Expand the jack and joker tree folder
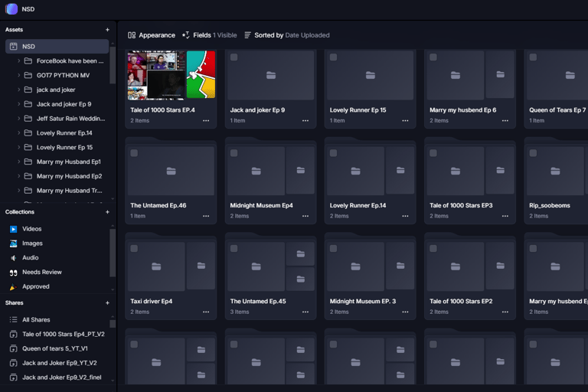The width and height of the screenshot is (588, 392). (18, 90)
